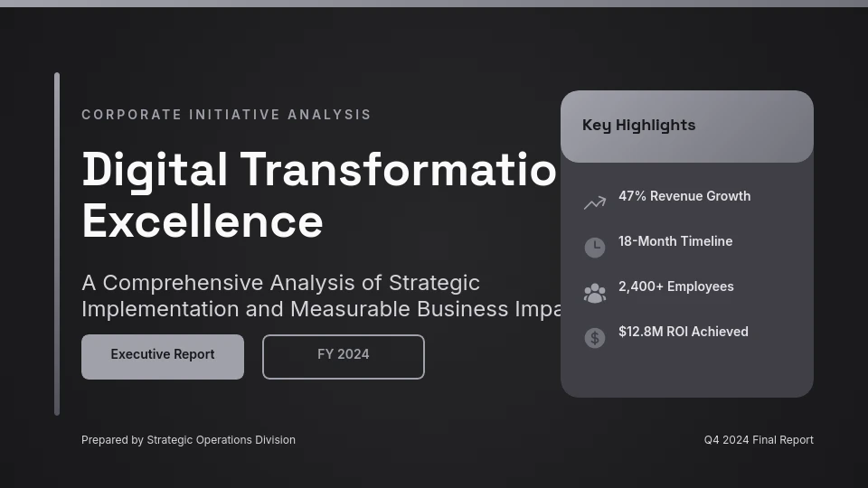
Task: Click the Key Highlights card header
Action: coord(686,126)
